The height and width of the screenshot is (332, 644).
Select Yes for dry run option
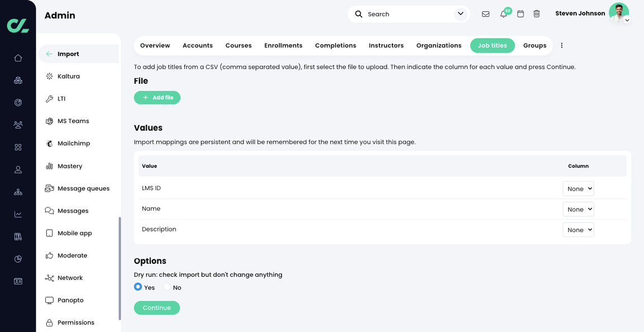point(138,287)
